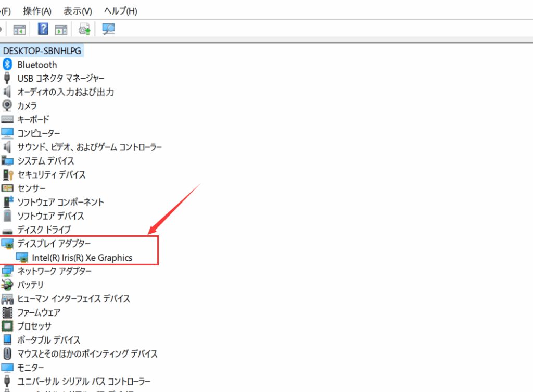Select the Intel(R) Iris(R) Xe Graphics device

coord(82,257)
